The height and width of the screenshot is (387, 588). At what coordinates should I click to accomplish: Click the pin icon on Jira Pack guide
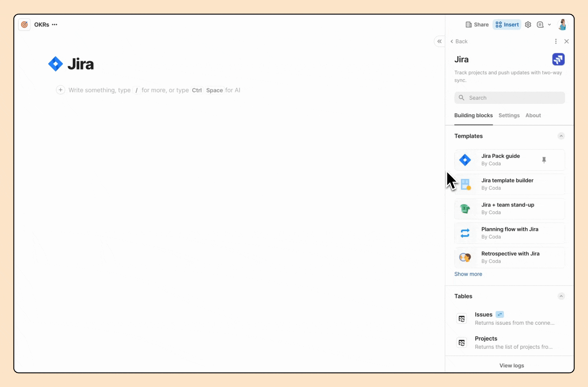click(x=544, y=160)
